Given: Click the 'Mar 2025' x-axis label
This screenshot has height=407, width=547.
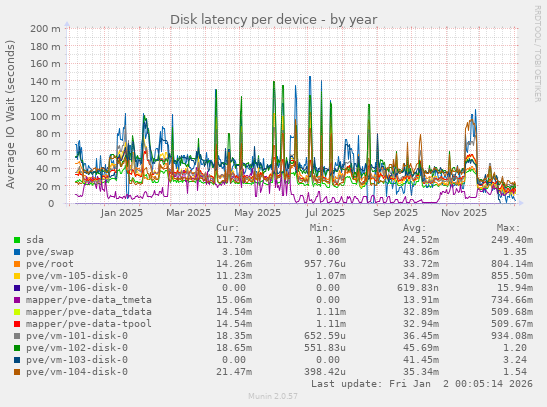Looking at the screenshot, I should click(188, 213).
